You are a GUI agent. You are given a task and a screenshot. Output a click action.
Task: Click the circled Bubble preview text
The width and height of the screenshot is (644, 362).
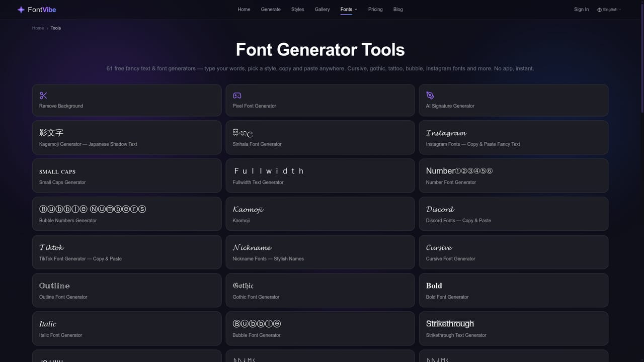pyautogui.click(x=257, y=324)
